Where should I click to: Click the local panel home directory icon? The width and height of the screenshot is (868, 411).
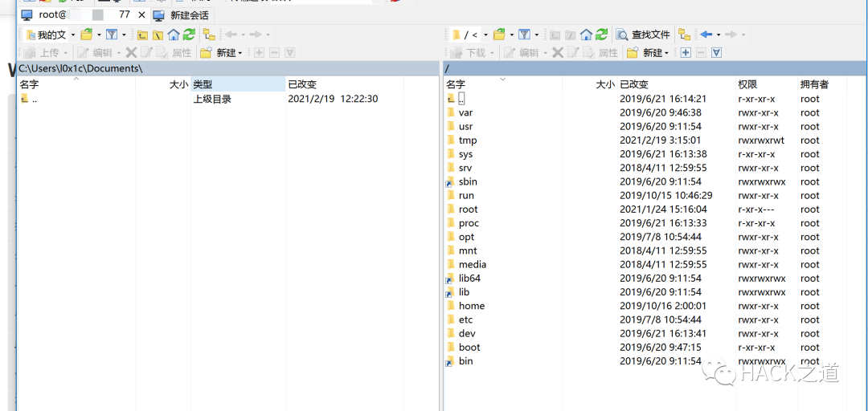pos(174,35)
